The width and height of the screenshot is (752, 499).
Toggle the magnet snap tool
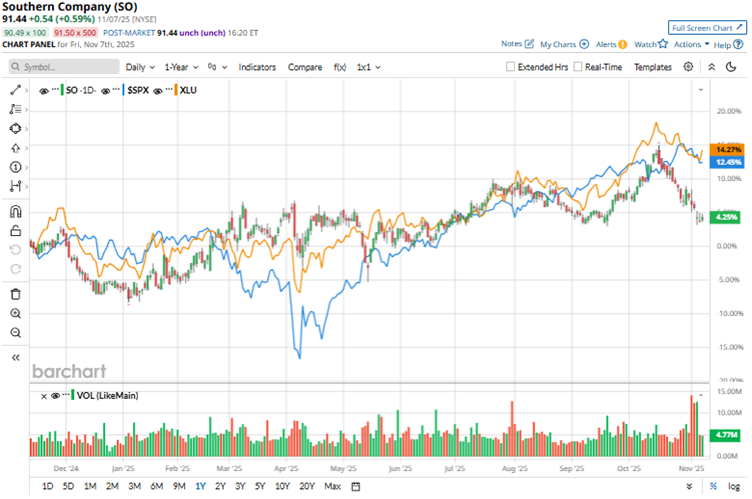(15, 212)
